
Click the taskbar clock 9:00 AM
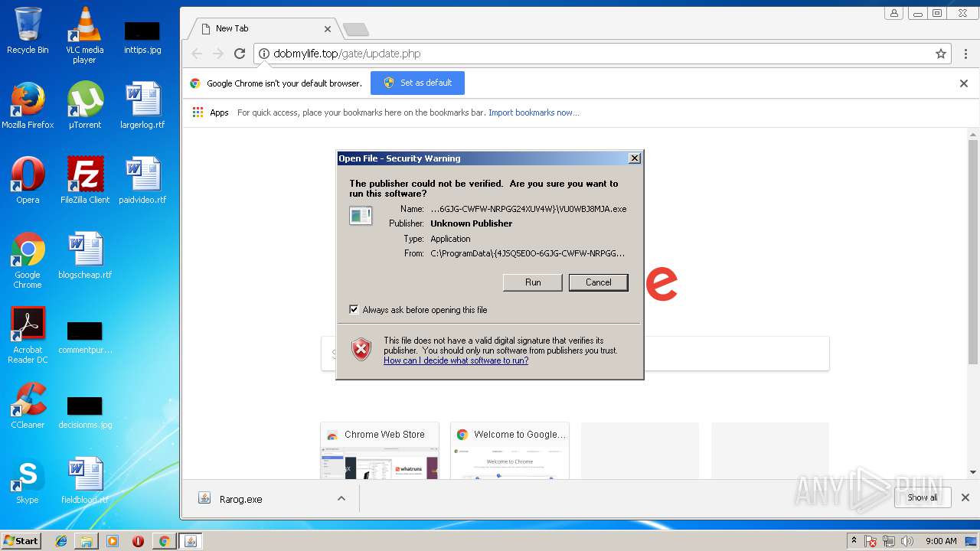tap(941, 541)
